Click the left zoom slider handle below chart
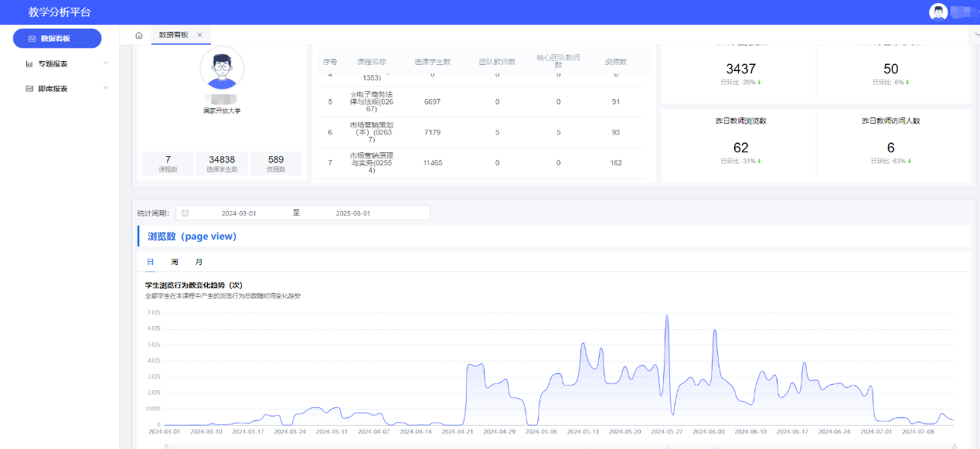Screen dimensions: 980x449 click(167, 446)
